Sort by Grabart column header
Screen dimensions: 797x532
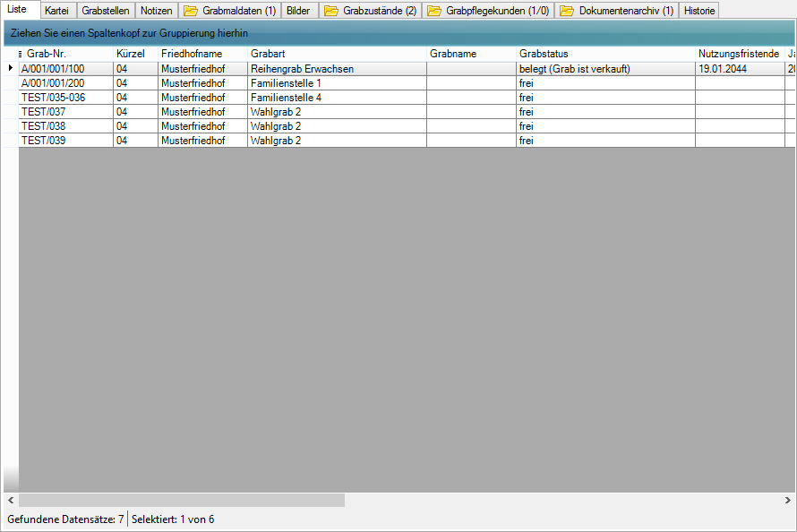point(268,54)
